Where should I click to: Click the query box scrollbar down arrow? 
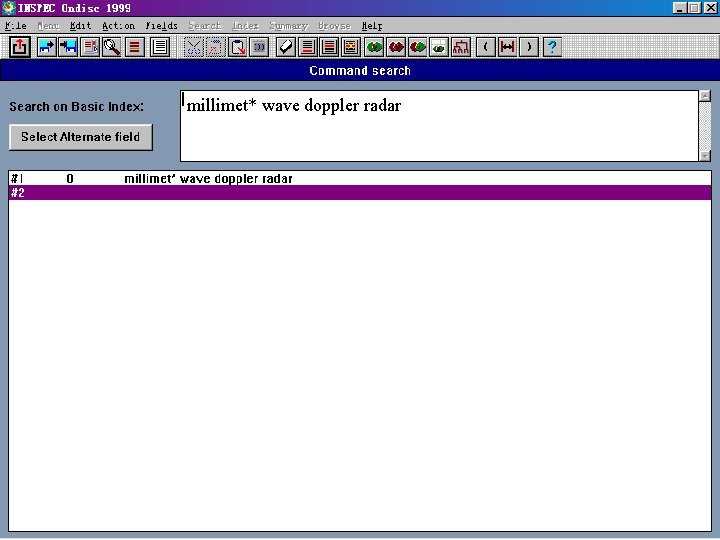705,156
